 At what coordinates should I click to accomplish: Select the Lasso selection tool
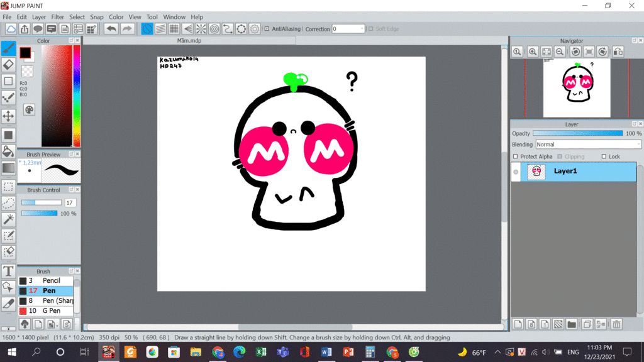[x=8, y=203]
